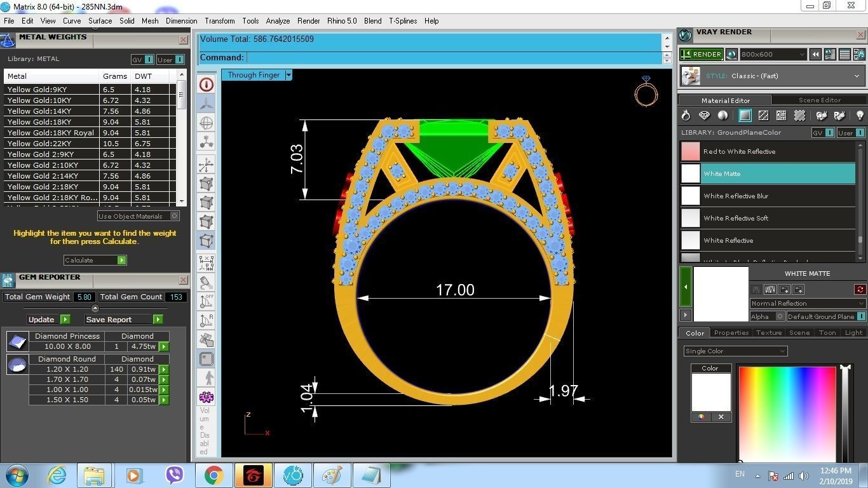The height and width of the screenshot is (488, 868).
Task: Select the Yellow Gold:14KY row
Action: pos(89,111)
